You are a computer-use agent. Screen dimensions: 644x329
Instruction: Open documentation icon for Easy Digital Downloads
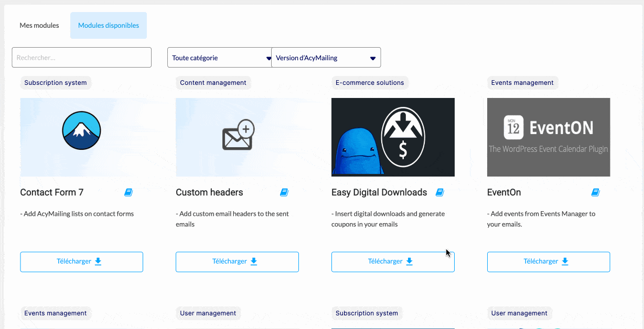coord(440,193)
